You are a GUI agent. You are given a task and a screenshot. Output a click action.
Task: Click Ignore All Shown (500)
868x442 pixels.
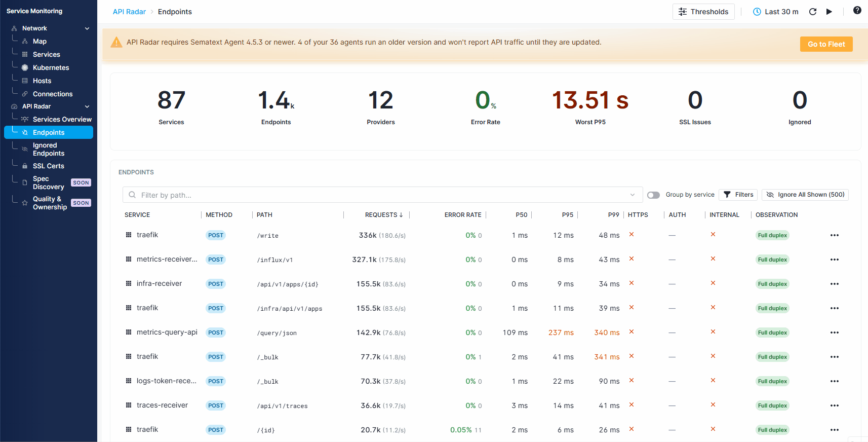point(805,195)
